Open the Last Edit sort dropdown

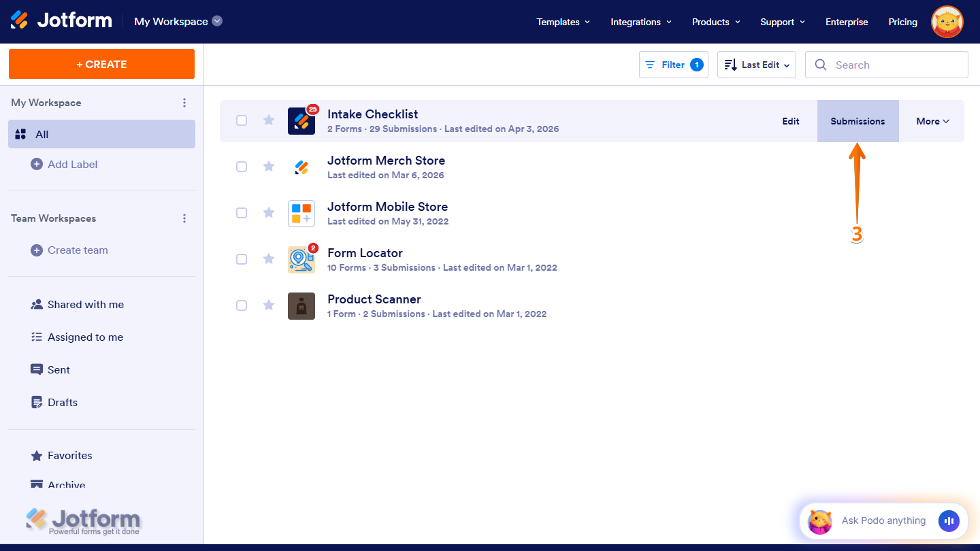[x=756, y=64]
